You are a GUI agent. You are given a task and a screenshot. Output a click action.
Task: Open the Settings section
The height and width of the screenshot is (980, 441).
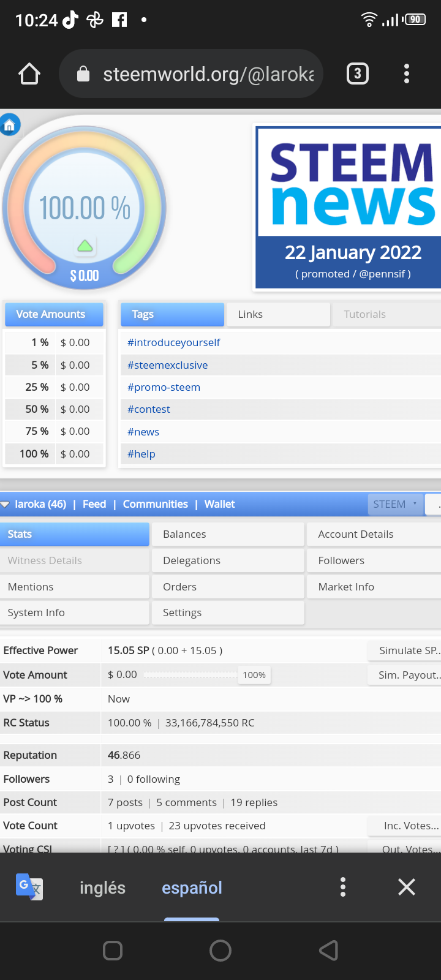coord(228,612)
